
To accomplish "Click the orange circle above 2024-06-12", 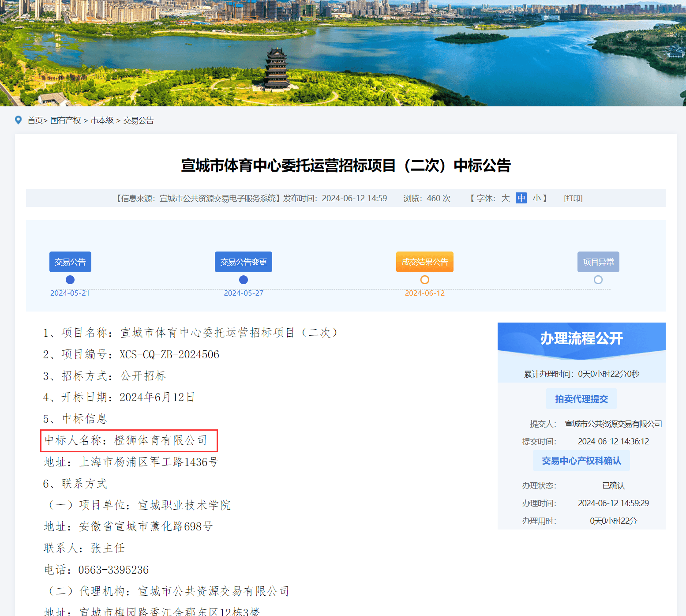I will tap(425, 280).
